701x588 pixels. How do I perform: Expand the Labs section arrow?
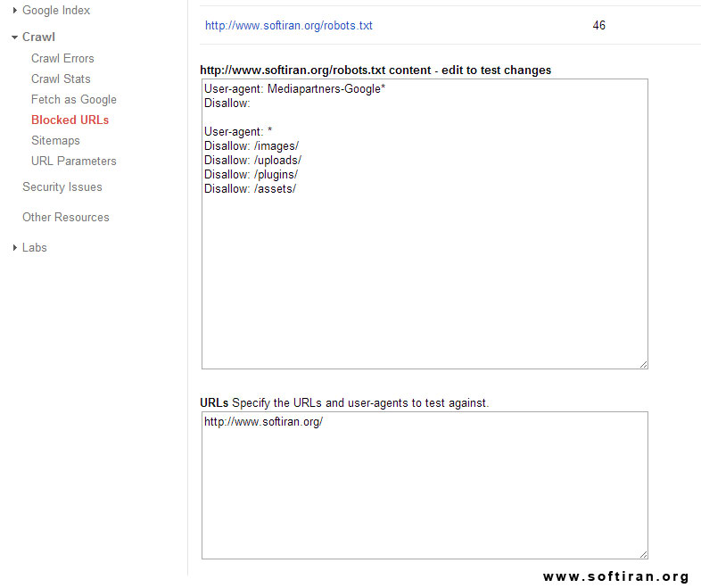click(x=15, y=247)
